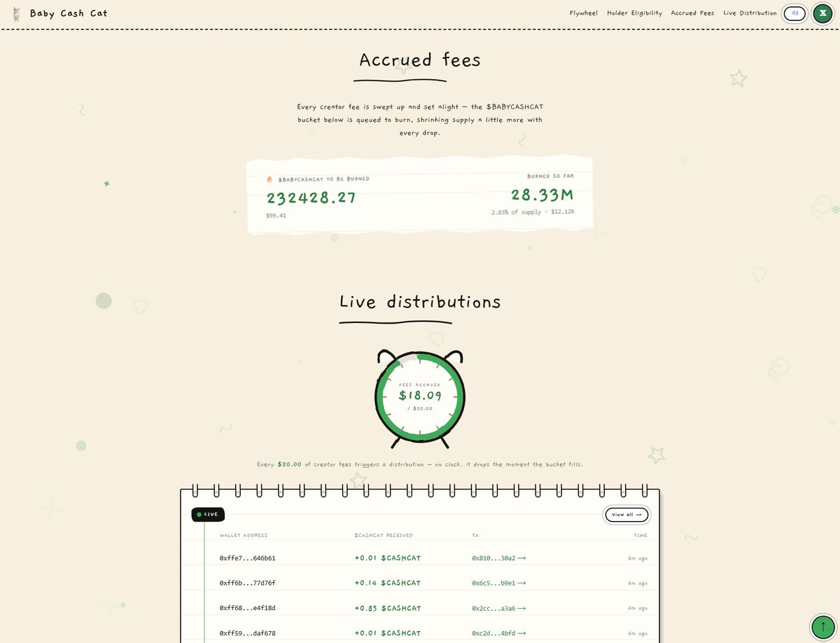This screenshot has width=840, height=643.
Task: Click the 2.83% of supply text
Action: pos(516,212)
